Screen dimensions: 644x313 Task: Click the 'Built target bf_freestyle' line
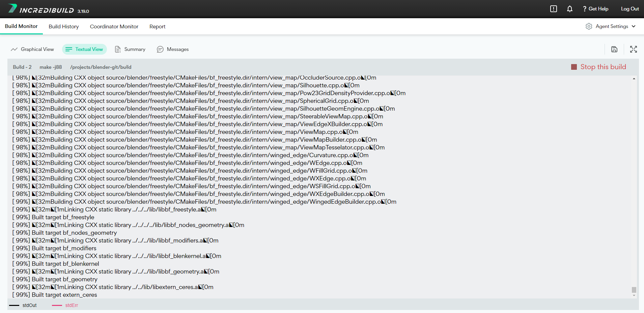53,217
